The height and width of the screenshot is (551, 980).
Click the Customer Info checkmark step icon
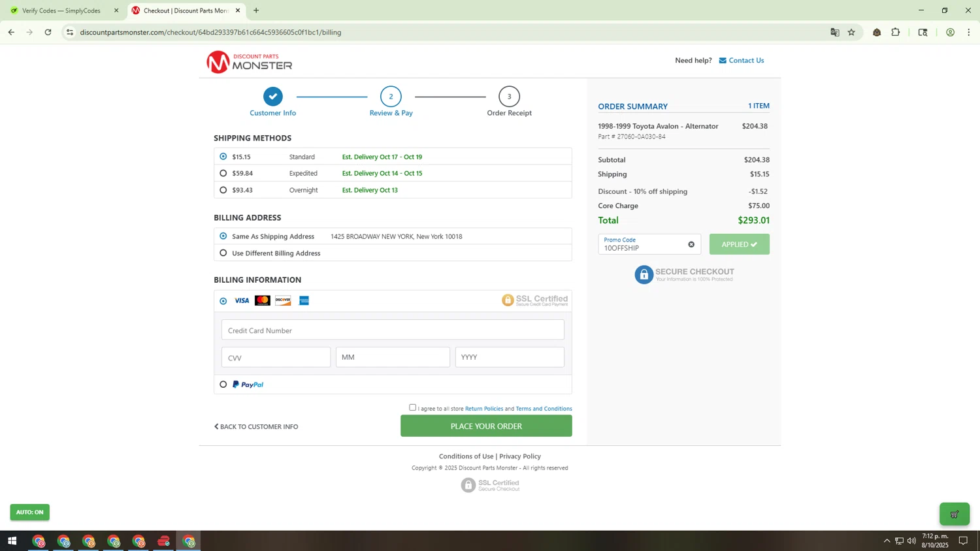click(273, 97)
